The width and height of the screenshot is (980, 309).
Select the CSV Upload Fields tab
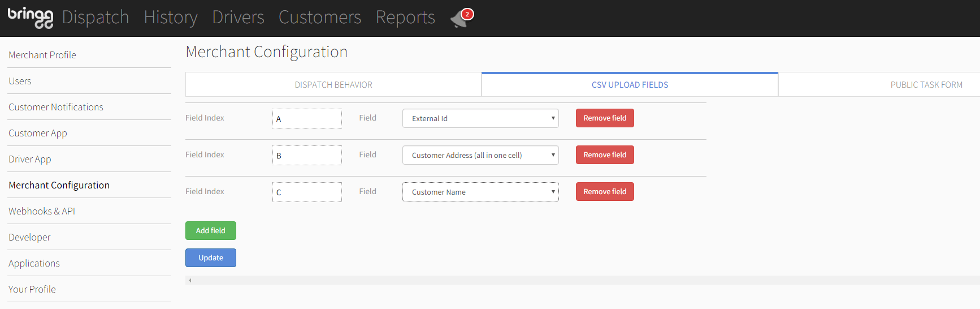click(630, 85)
